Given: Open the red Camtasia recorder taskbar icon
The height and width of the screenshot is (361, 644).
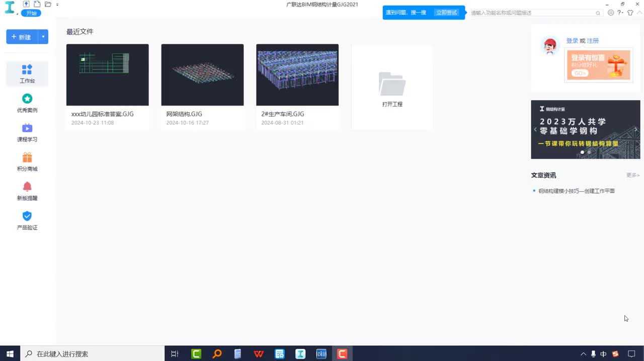Looking at the screenshot, I should tap(342, 354).
